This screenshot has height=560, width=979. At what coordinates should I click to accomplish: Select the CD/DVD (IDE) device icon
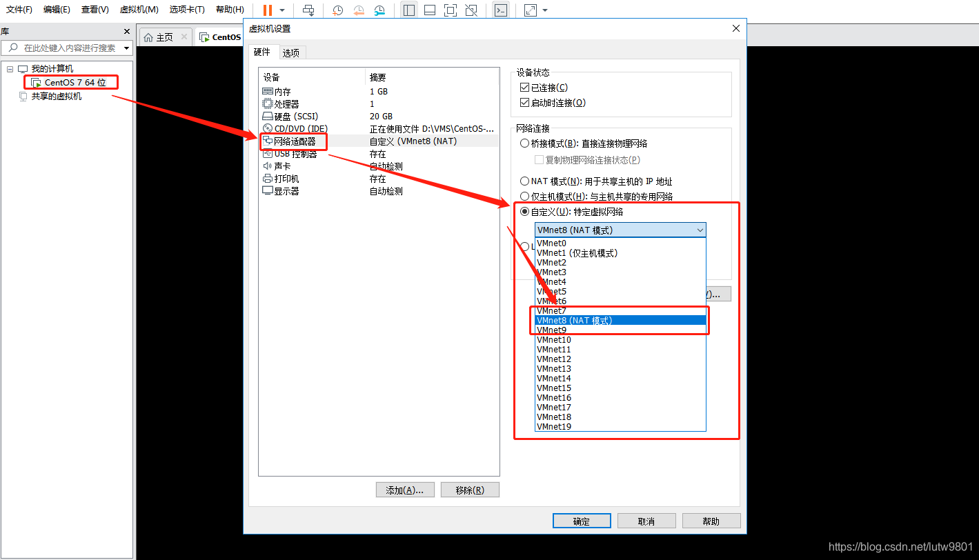click(x=268, y=129)
